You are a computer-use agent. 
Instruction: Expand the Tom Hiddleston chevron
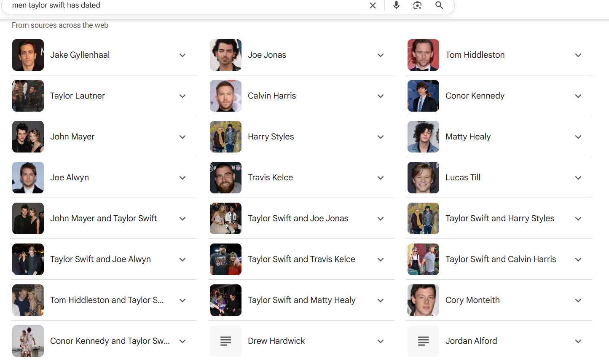578,55
